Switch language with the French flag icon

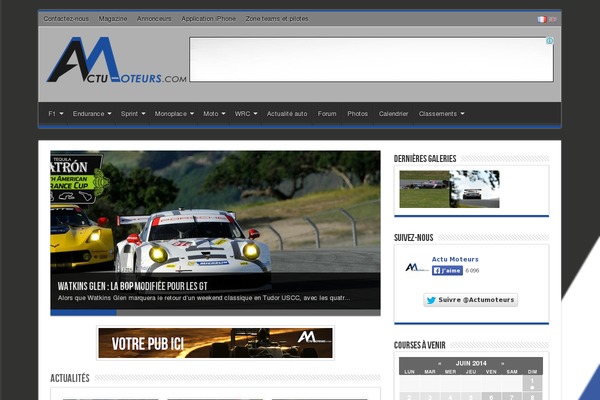click(x=541, y=18)
